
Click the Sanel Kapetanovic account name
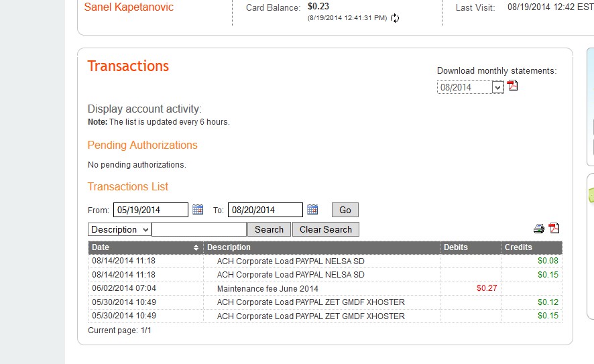tap(129, 7)
